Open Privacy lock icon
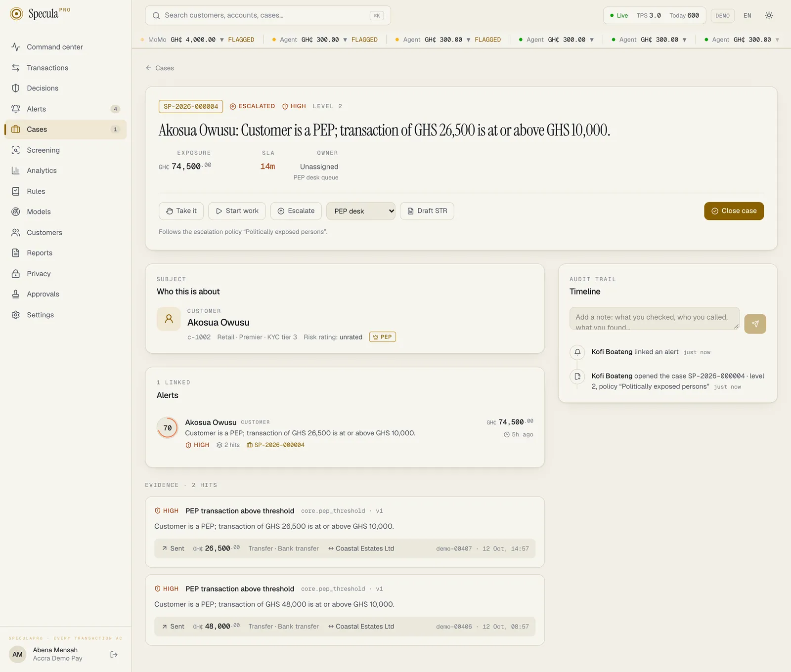The width and height of the screenshot is (791, 672). pos(16,274)
